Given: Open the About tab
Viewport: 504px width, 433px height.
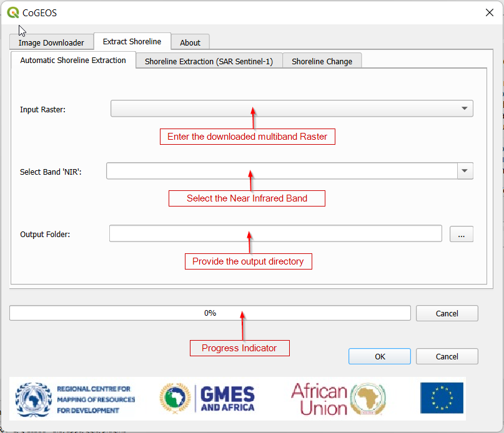Looking at the screenshot, I should (190, 42).
